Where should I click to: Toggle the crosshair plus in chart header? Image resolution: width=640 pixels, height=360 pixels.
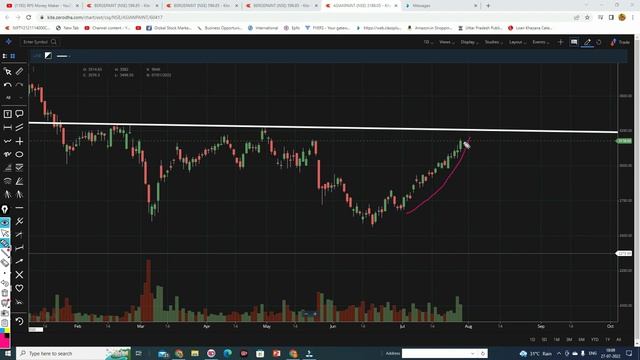click(560, 42)
